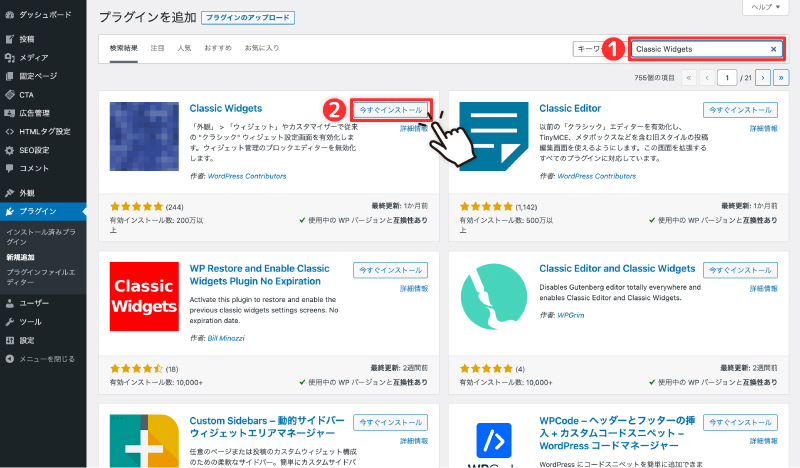Clear the Classic Widgets search text

[x=773, y=49]
